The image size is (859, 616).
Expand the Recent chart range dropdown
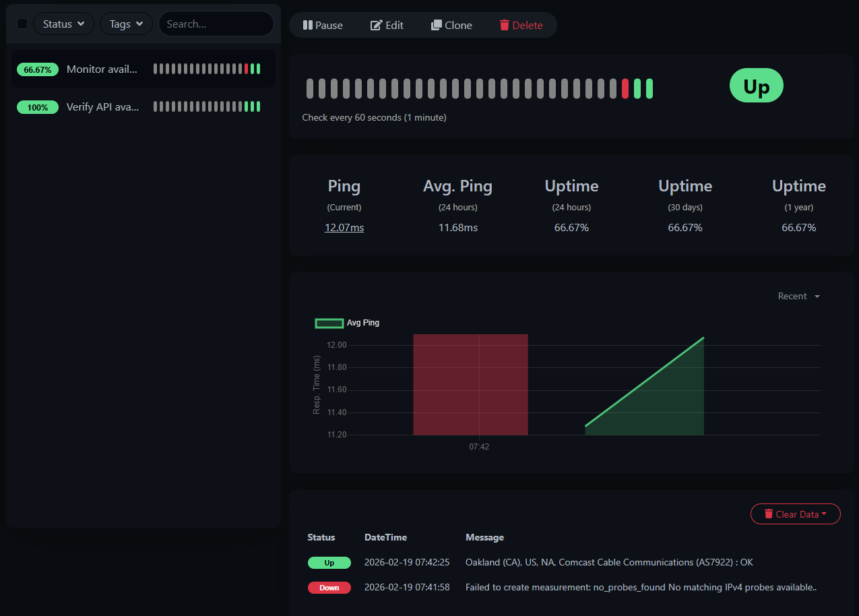799,296
